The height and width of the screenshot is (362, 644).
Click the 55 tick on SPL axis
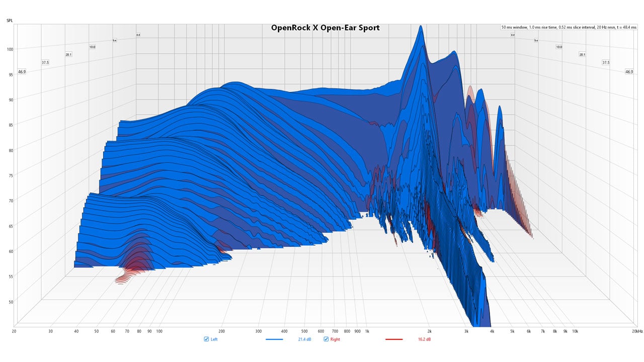[10, 276]
